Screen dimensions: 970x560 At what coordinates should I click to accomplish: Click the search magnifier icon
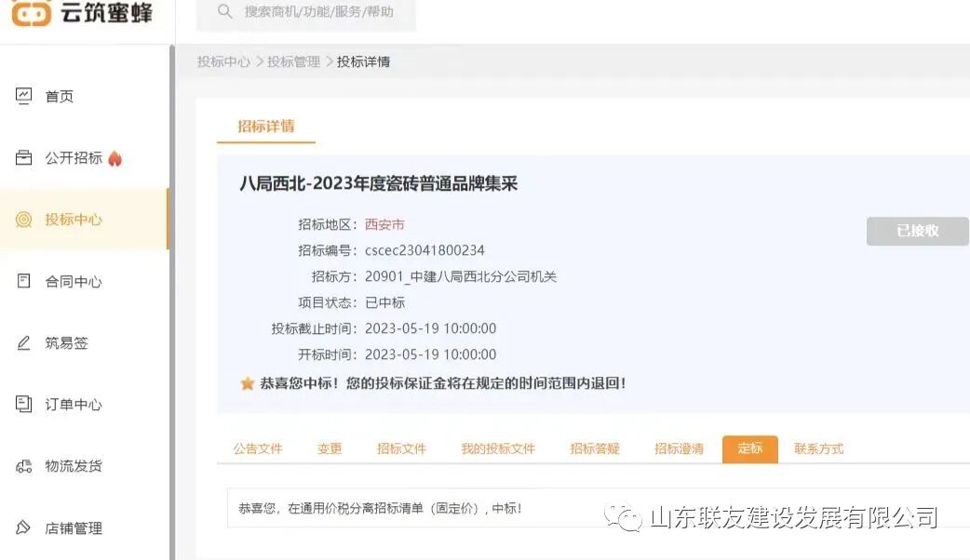click(225, 13)
